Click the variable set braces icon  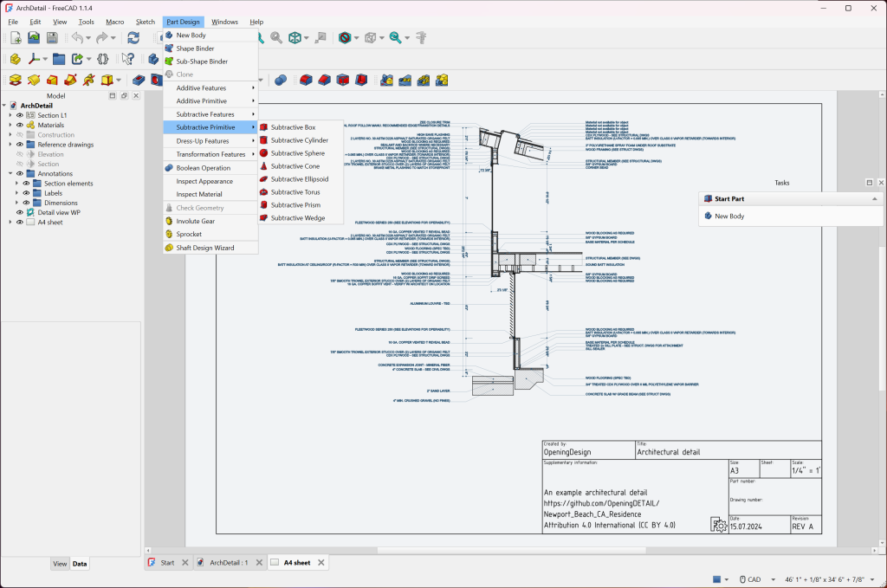click(103, 59)
